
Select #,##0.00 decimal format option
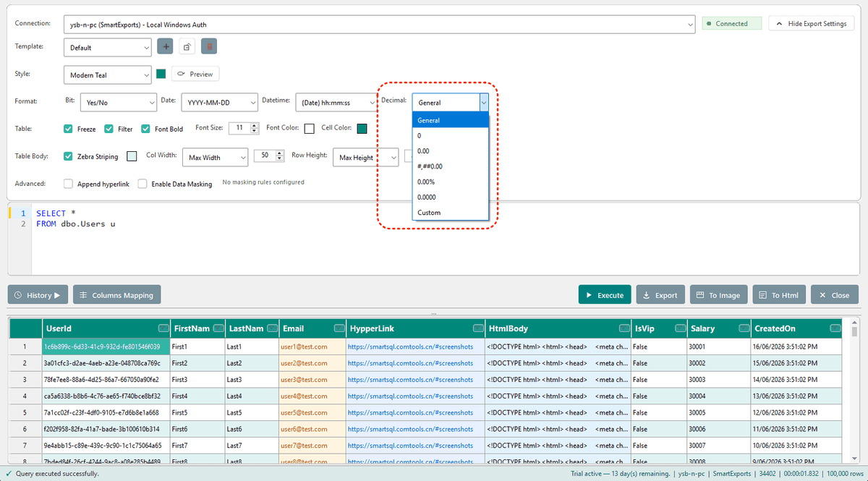point(451,166)
